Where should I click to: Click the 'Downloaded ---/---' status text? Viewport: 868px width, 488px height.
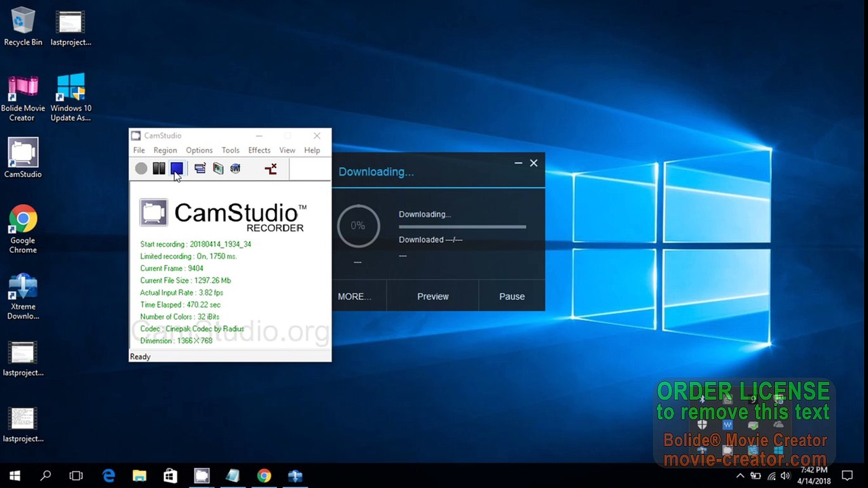431,239
